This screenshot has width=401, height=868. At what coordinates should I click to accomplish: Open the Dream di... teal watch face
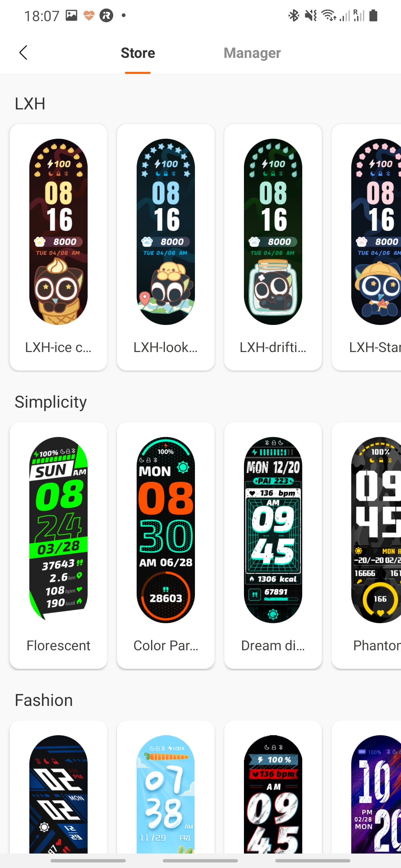(273, 545)
